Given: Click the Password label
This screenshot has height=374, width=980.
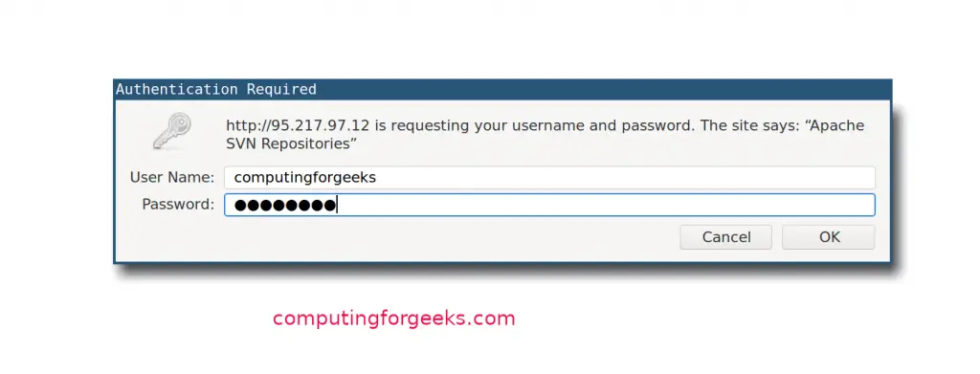Looking at the screenshot, I should [x=178, y=204].
